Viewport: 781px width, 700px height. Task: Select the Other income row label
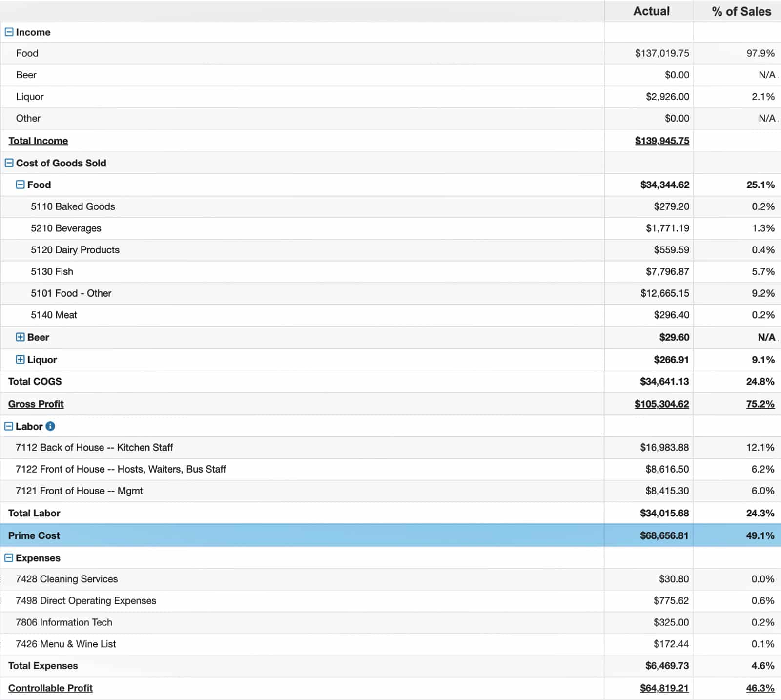tap(28, 118)
